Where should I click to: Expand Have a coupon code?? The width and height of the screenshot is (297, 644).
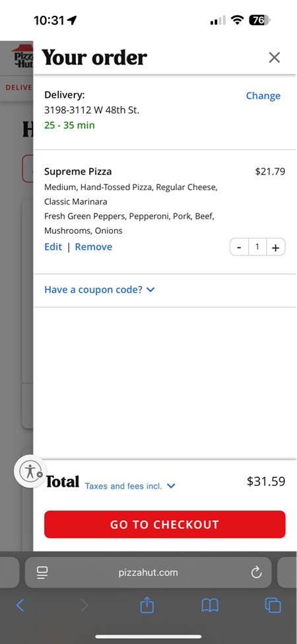pyautogui.click(x=99, y=289)
